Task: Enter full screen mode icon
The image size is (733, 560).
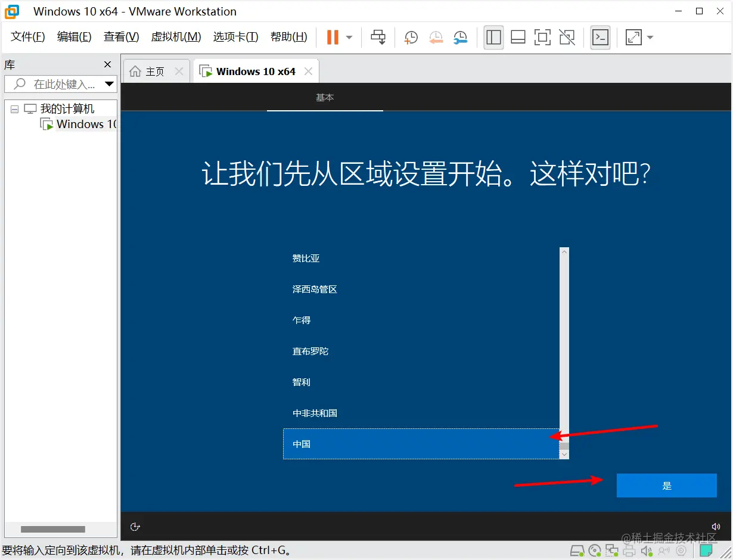Action: click(x=542, y=38)
